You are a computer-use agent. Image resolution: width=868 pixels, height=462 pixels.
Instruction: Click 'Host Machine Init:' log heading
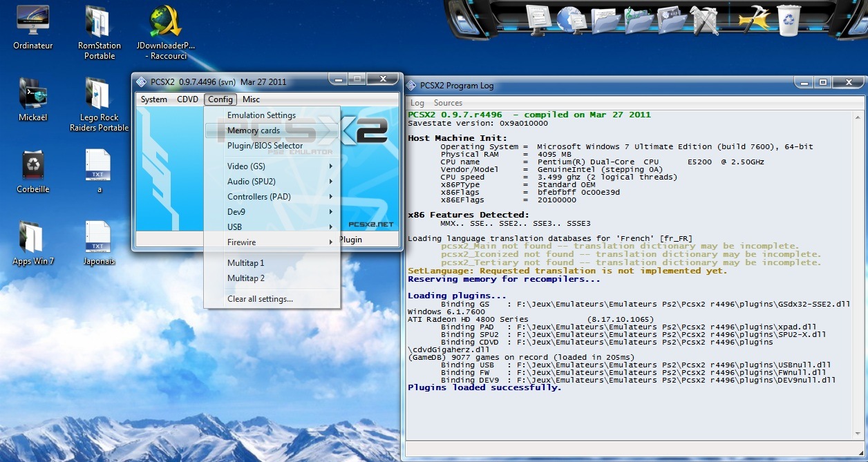[x=456, y=138]
